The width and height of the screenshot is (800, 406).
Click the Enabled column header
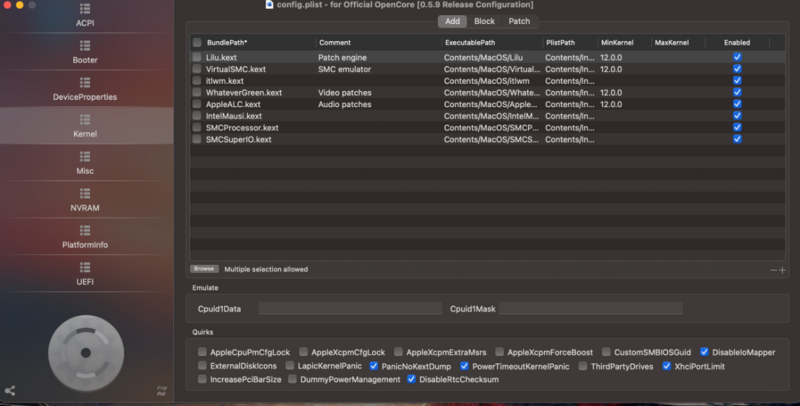737,42
